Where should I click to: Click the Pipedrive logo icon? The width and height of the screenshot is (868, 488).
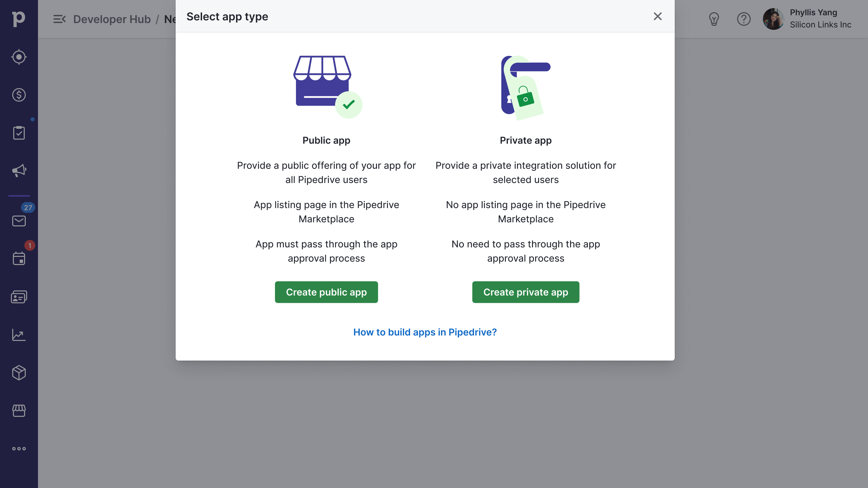[19, 19]
